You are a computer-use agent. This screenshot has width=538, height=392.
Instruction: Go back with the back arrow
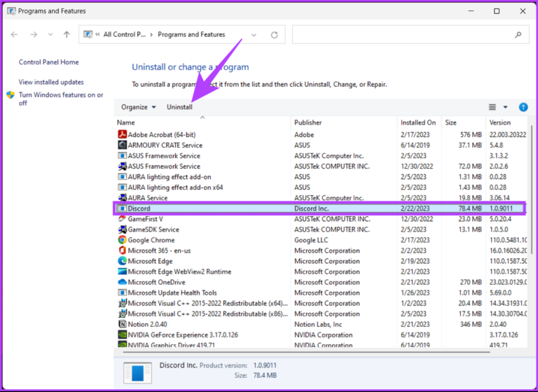[14, 34]
